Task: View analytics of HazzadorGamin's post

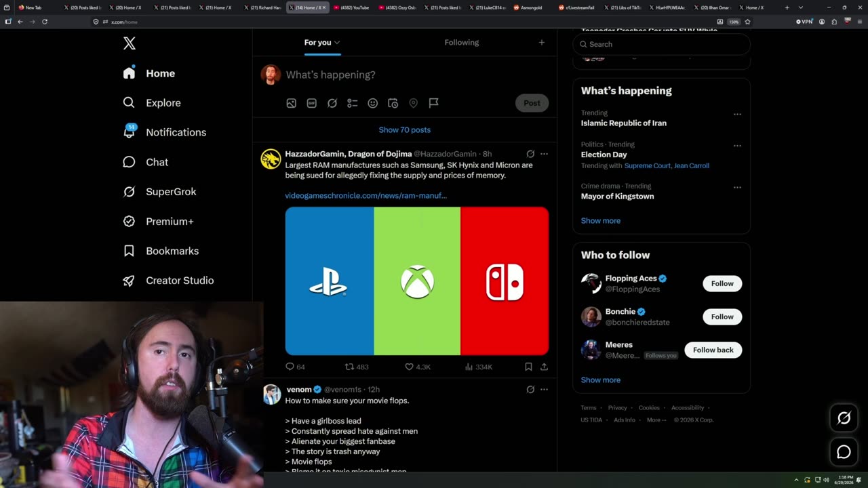Action: click(x=479, y=367)
